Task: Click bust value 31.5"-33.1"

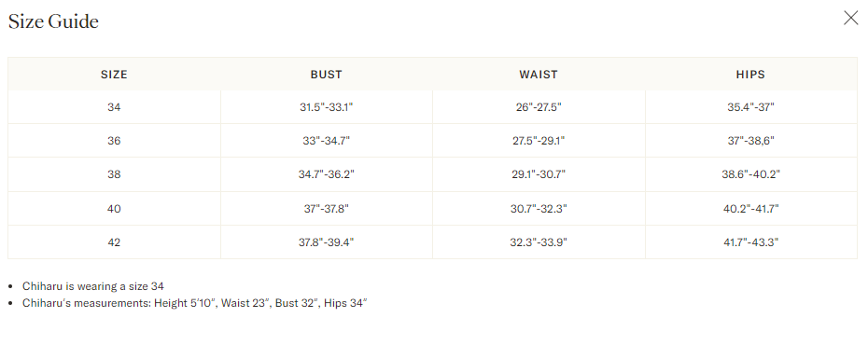Action: (326, 107)
